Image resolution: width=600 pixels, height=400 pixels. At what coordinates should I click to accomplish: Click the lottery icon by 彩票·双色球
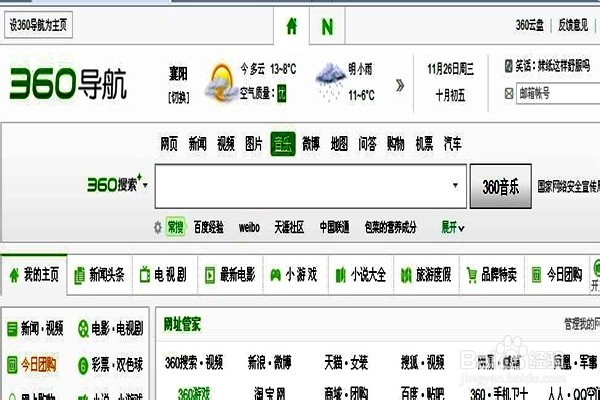83,365
